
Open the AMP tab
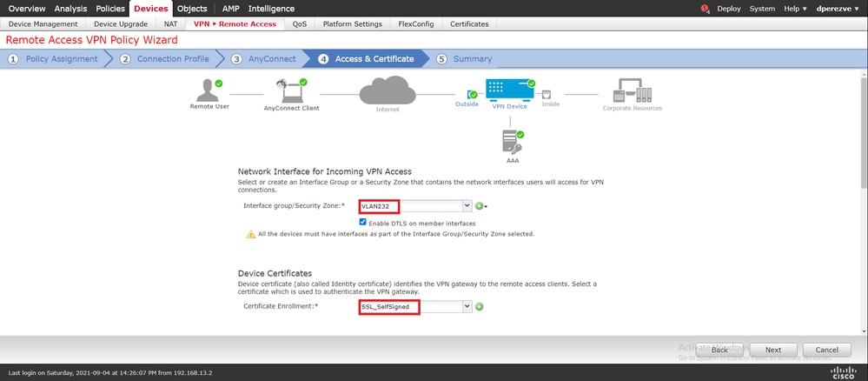tap(231, 9)
